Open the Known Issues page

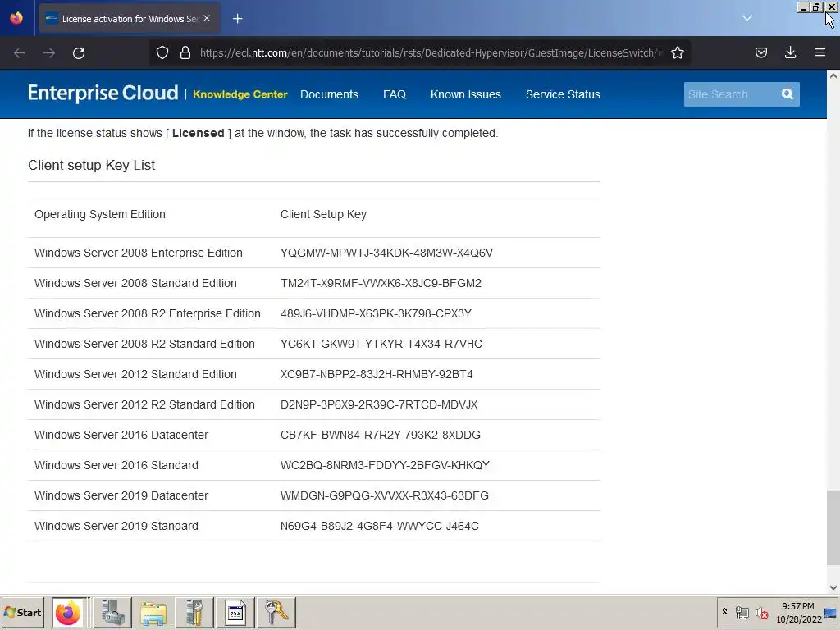pyautogui.click(x=466, y=94)
